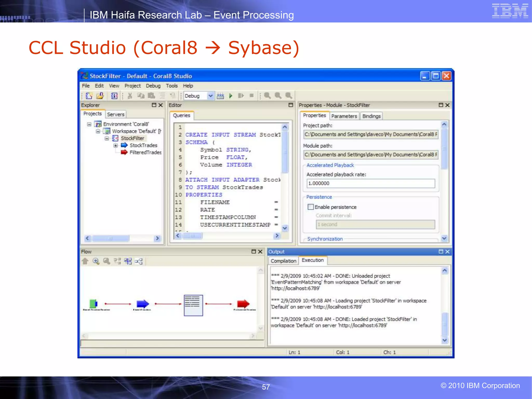Viewport: 532px width, 399px height.
Task: Click Flow panel hierarchical layout icon
Action: 117,261
